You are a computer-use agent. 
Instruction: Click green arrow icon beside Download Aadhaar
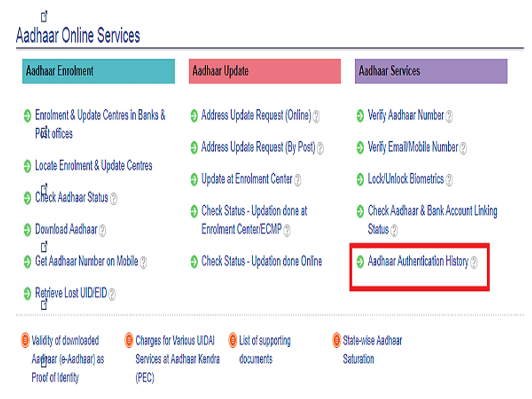coord(27,230)
